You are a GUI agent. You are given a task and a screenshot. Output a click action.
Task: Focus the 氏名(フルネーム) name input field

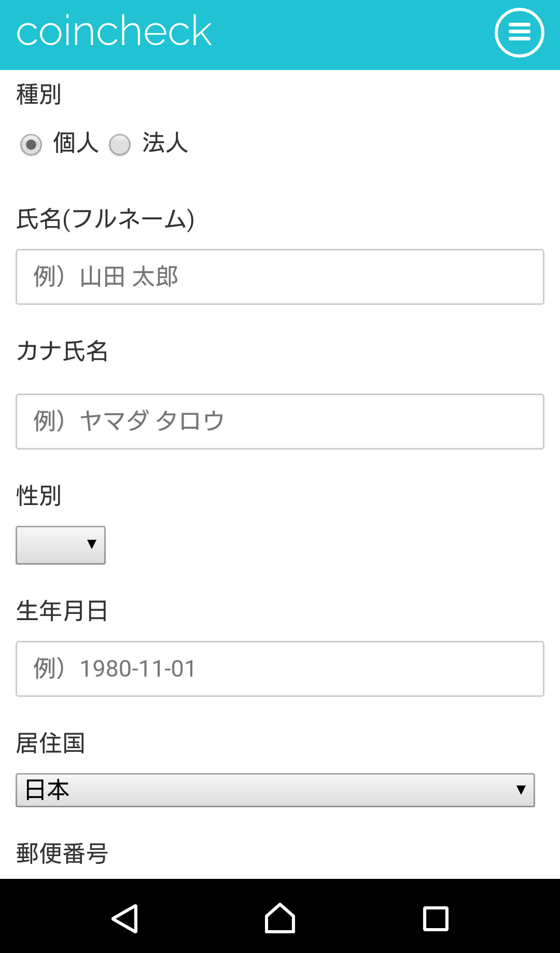click(x=280, y=277)
